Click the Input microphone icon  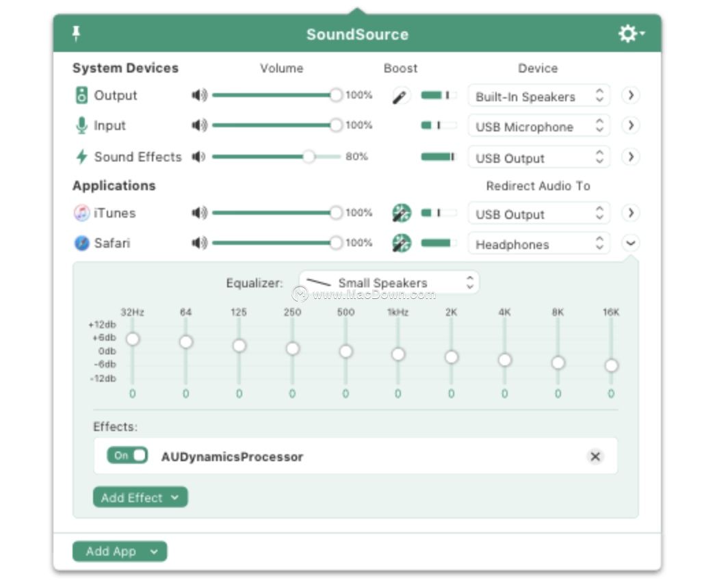pos(81,125)
